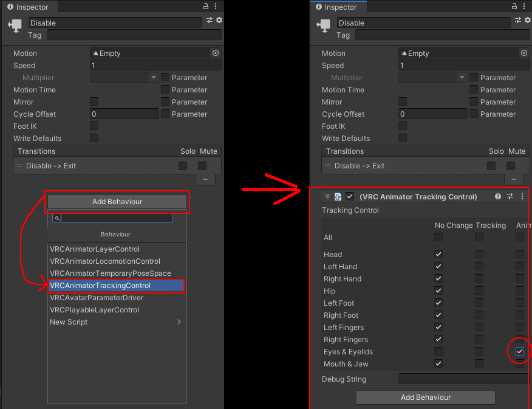
Task: Toggle Foot IK in left Inspector
Action: click(94, 126)
